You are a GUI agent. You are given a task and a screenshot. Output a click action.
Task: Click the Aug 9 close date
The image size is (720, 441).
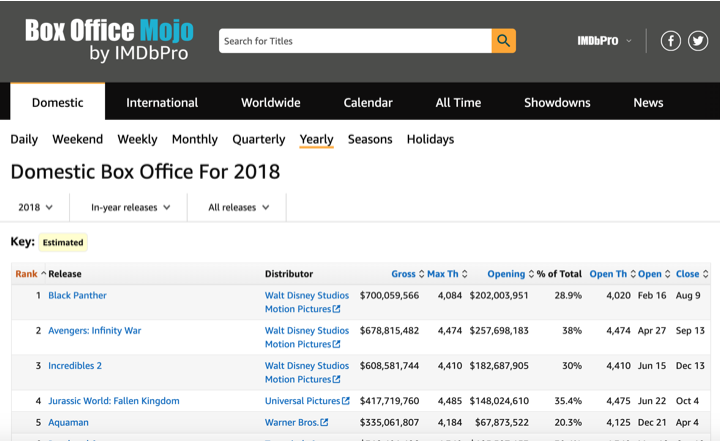[x=688, y=295]
